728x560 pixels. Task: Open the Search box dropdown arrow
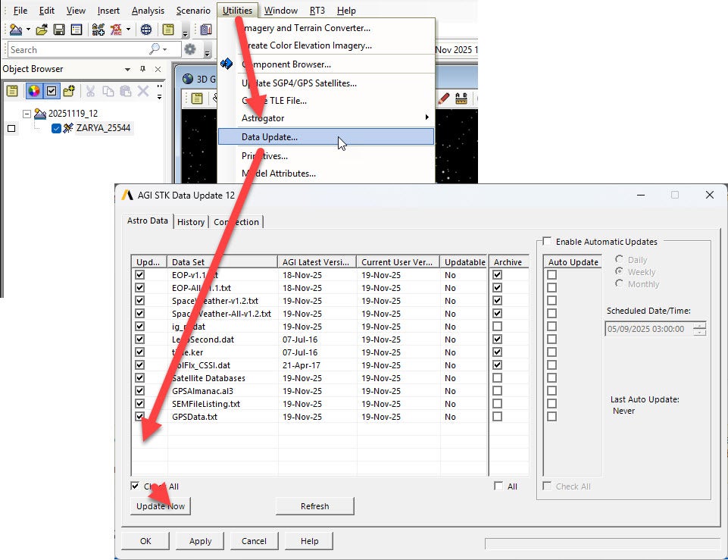coord(165,49)
